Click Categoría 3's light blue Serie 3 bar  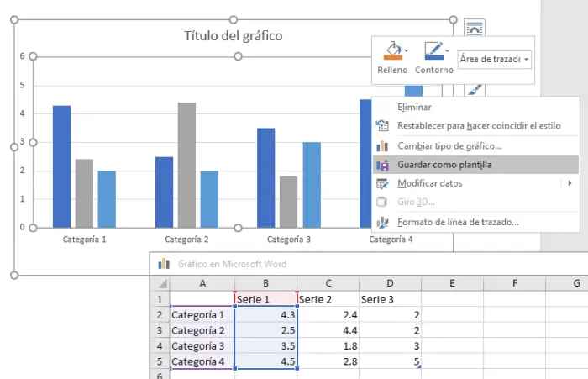pyautogui.click(x=312, y=185)
